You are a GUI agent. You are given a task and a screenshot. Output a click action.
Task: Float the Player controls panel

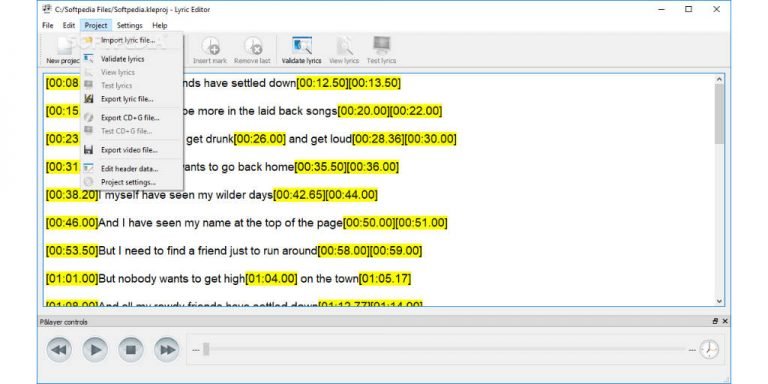[715, 321]
